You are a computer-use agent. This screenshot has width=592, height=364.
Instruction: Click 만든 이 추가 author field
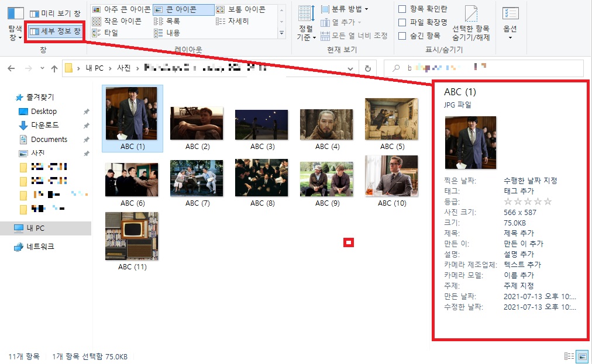[524, 244]
